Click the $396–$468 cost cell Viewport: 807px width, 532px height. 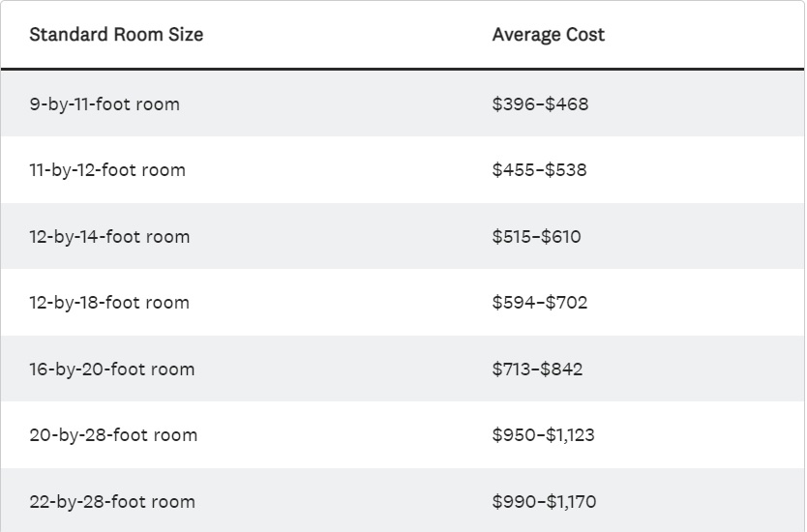[x=539, y=103]
